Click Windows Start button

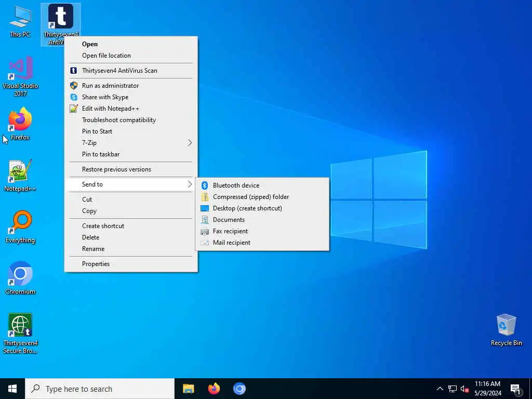12,389
